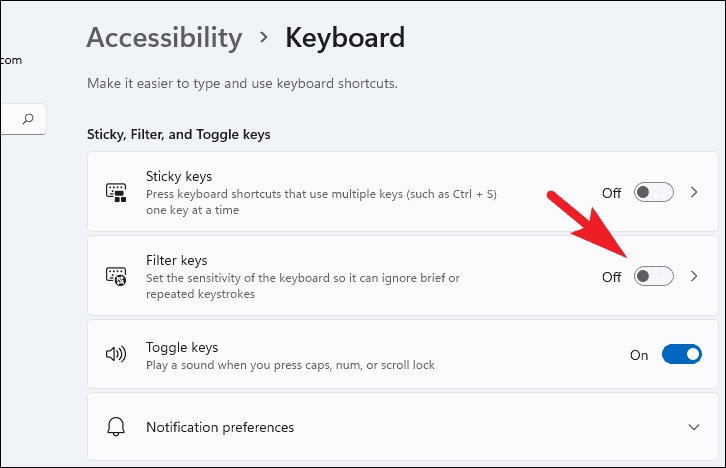Click the breadcrumb chevron separator

264,38
